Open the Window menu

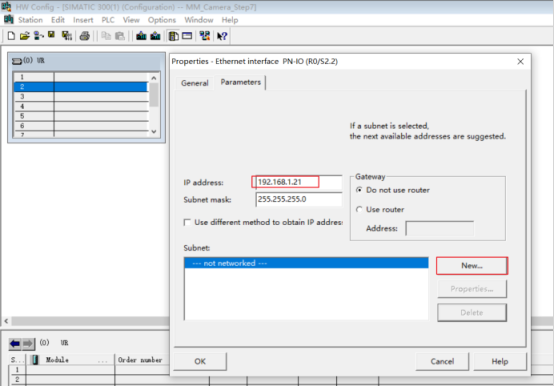point(199,20)
